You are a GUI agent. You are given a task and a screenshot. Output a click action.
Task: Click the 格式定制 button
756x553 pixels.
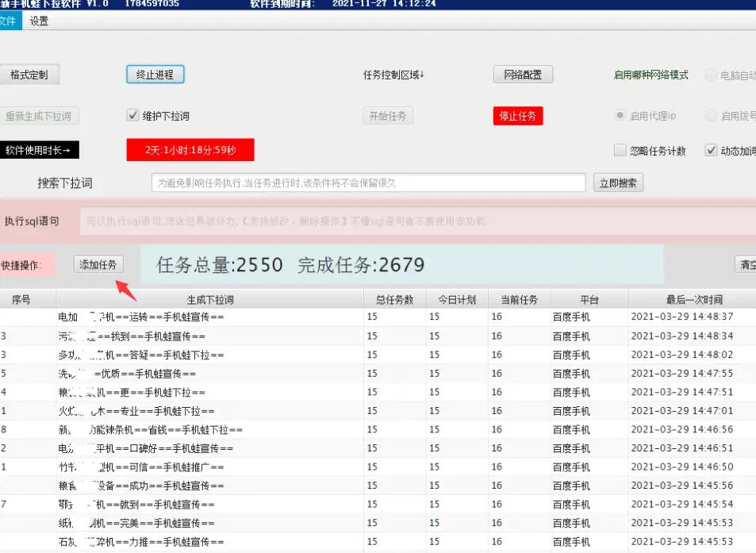[x=29, y=75]
